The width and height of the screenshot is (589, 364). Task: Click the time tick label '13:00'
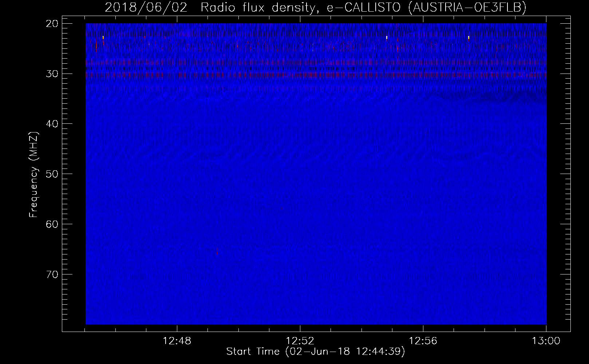[x=546, y=341]
